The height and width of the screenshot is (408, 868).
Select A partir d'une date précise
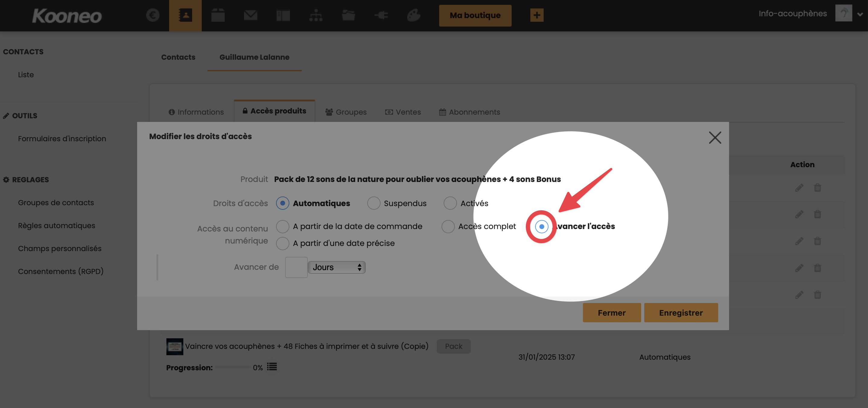coord(282,244)
